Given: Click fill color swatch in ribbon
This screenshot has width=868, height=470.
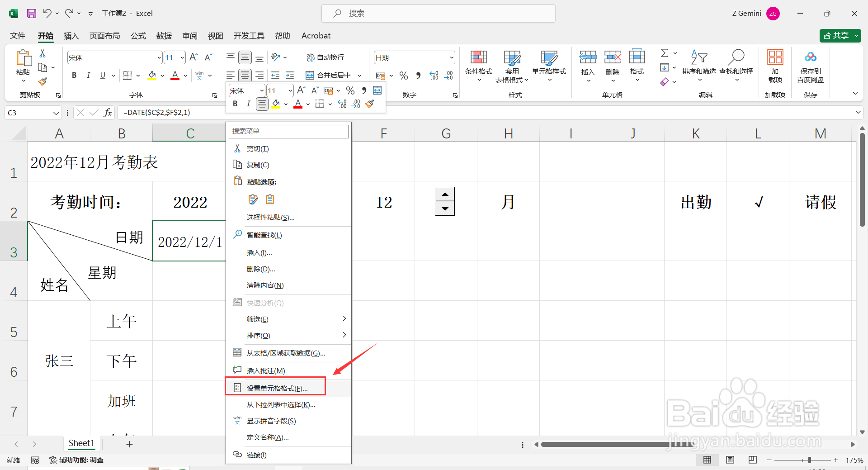Looking at the screenshot, I should click(152, 76).
